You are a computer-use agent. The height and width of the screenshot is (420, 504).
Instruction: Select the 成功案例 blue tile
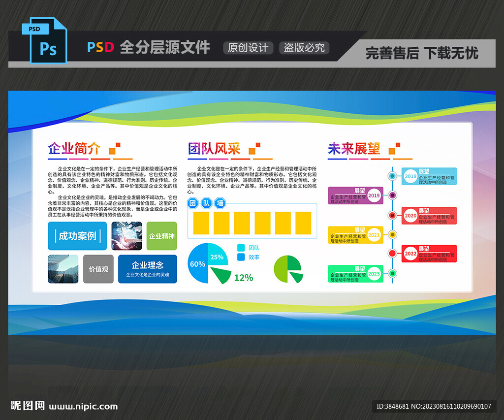click(x=77, y=236)
